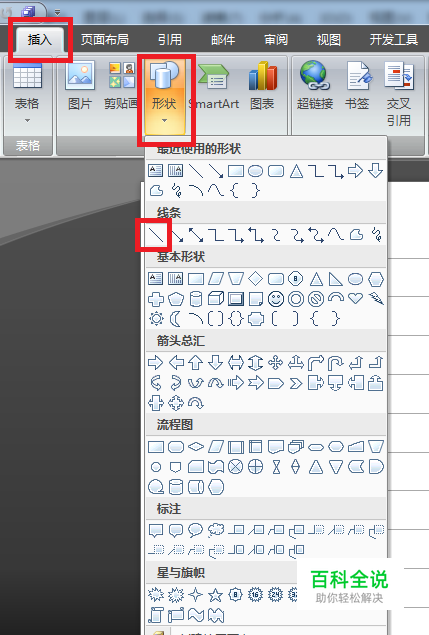Select the cube basic shape

(216, 299)
